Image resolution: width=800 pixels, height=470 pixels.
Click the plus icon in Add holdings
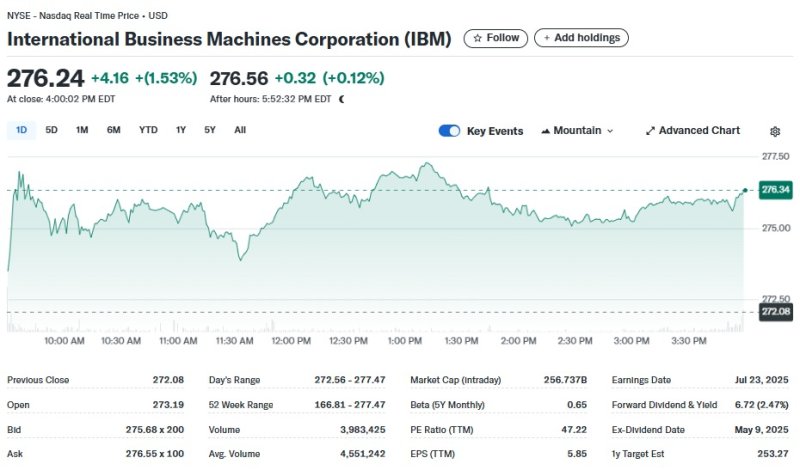(546, 38)
